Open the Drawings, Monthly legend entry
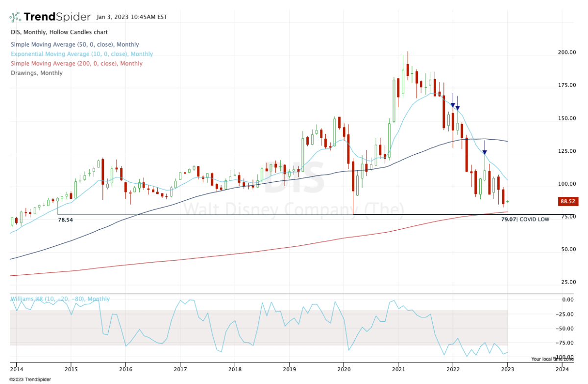 point(36,73)
